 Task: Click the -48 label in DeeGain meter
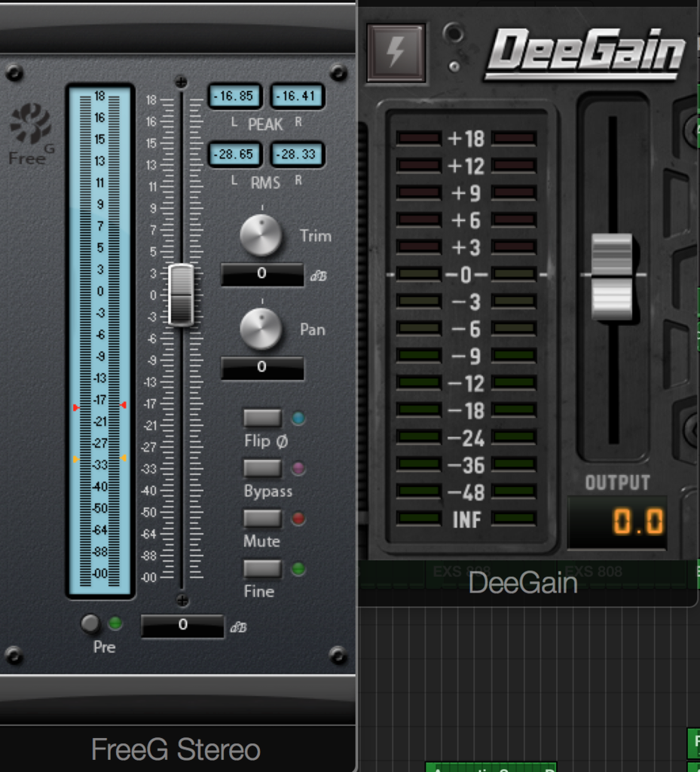point(466,492)
